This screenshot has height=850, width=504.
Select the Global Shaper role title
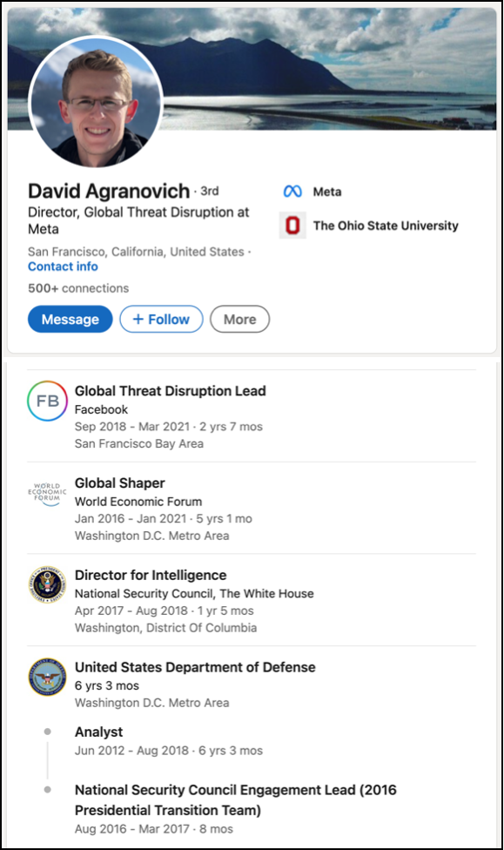pos(120,483)
